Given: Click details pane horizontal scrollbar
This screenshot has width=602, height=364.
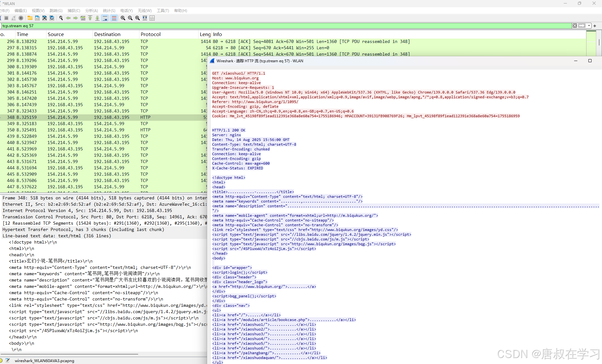Looking at the screenshot, I should click(x=70, y=354).
